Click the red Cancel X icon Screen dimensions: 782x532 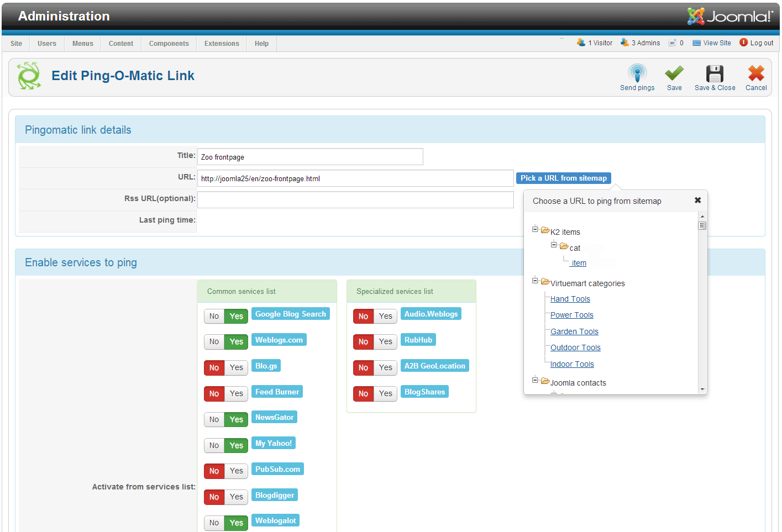click(x=755, y=73)
